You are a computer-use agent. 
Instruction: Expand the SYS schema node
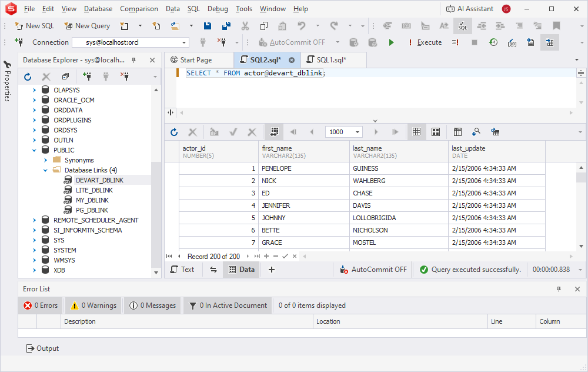pos(34,240)
